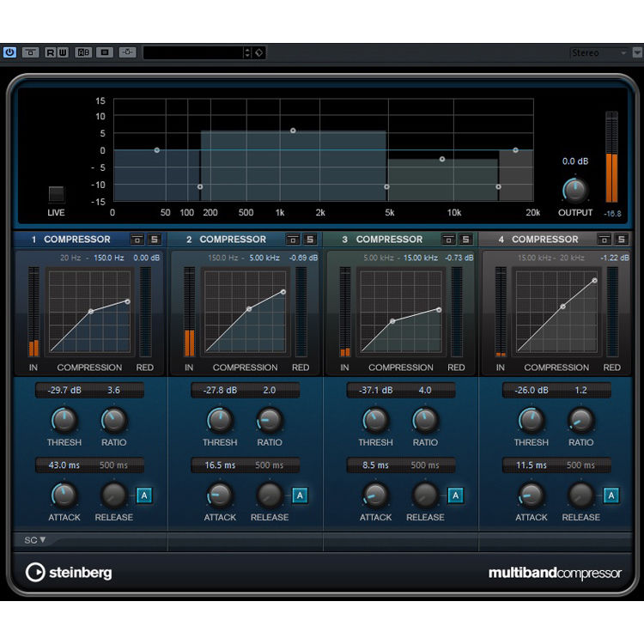Select band 2 gain handle near 1k
This screenshot has height=644, width=644.
pyautogui.click(x=293, y=131)
